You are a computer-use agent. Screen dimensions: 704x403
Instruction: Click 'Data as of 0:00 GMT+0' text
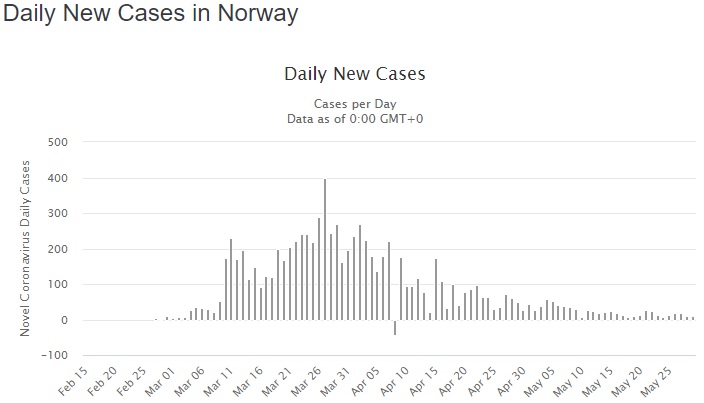pos(355,119)
